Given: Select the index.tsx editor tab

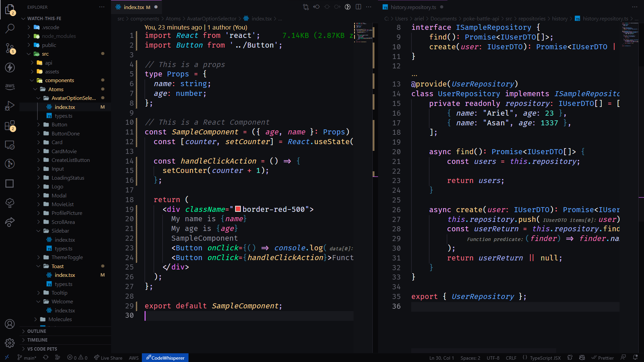Looking at the screenshot, I should (133, 7).
